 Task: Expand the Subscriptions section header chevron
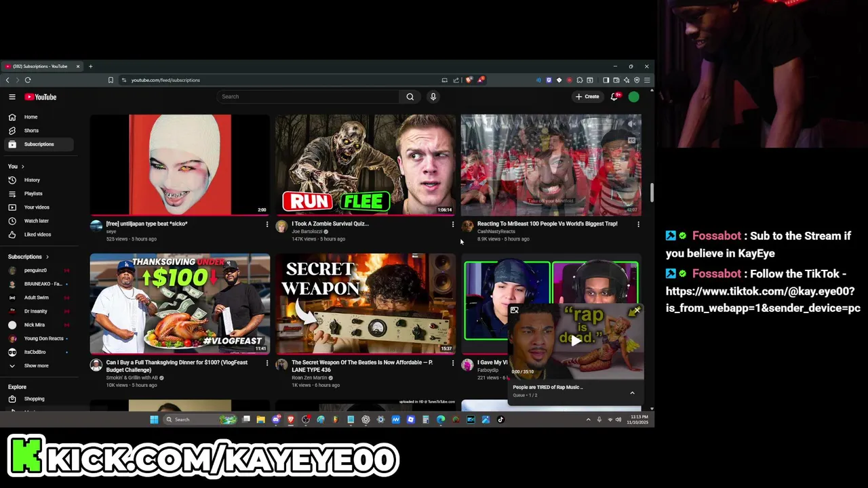pos(47,256)
